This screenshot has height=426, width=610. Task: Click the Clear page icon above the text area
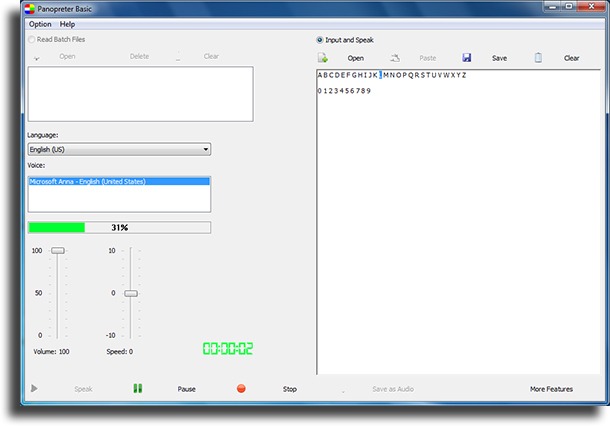point(538,58)
